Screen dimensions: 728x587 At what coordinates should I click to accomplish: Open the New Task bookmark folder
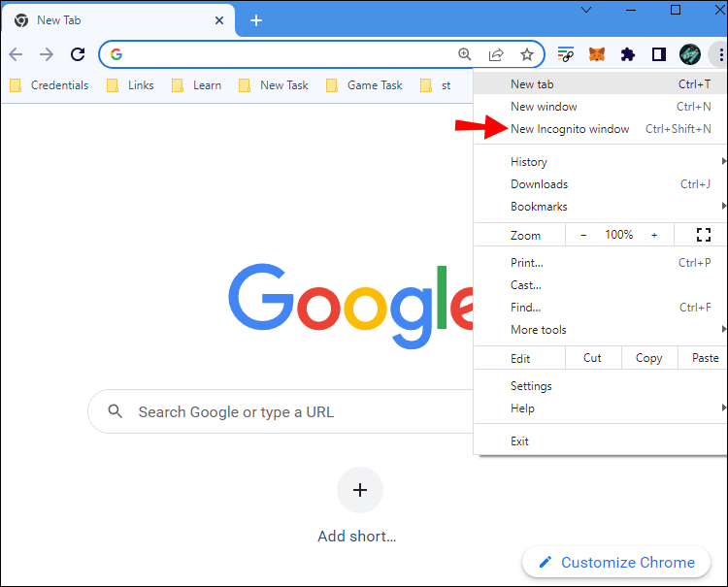[274, 85]
